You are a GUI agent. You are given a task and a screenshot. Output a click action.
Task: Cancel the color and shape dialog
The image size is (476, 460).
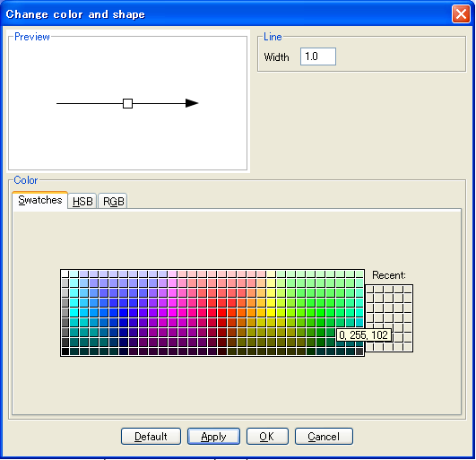(324, 437)
